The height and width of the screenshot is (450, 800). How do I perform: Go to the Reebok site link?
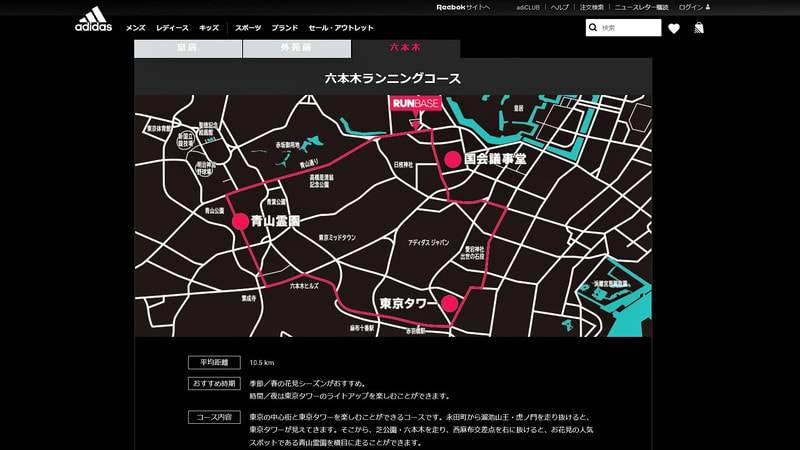[x=463, y=7]
